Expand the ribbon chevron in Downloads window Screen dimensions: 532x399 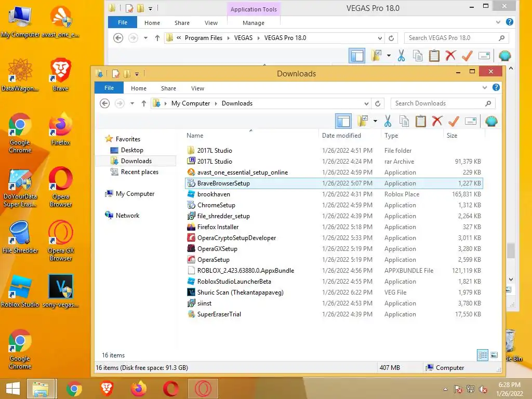[x=485, y=87]
